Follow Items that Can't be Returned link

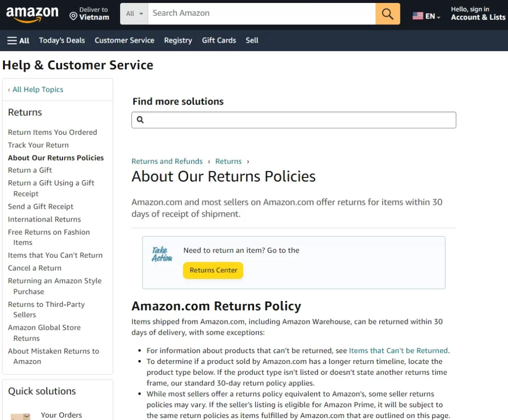398,351
